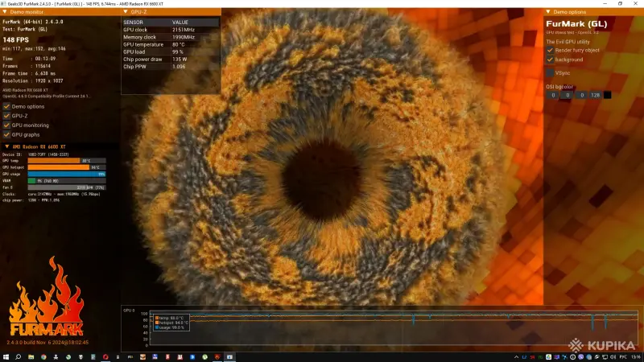
Task: Launch Chrome from the taskbar
Action: click(x=43, y=357)
